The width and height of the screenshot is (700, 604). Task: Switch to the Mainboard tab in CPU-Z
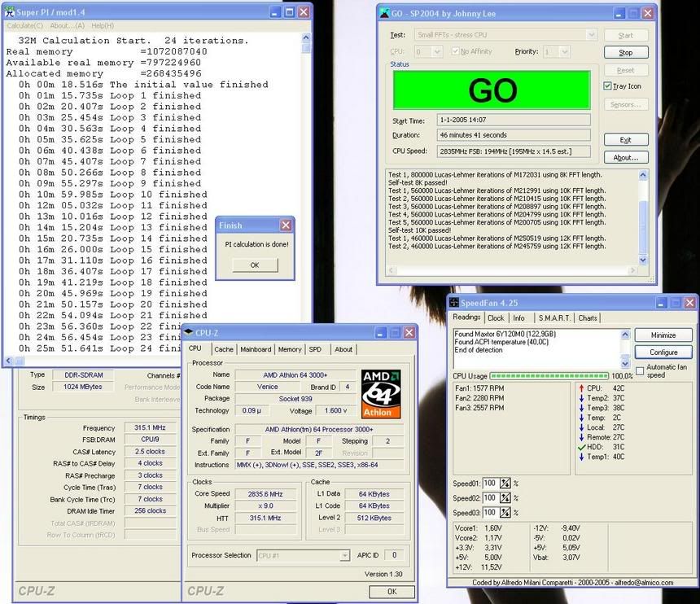point(256,349)
